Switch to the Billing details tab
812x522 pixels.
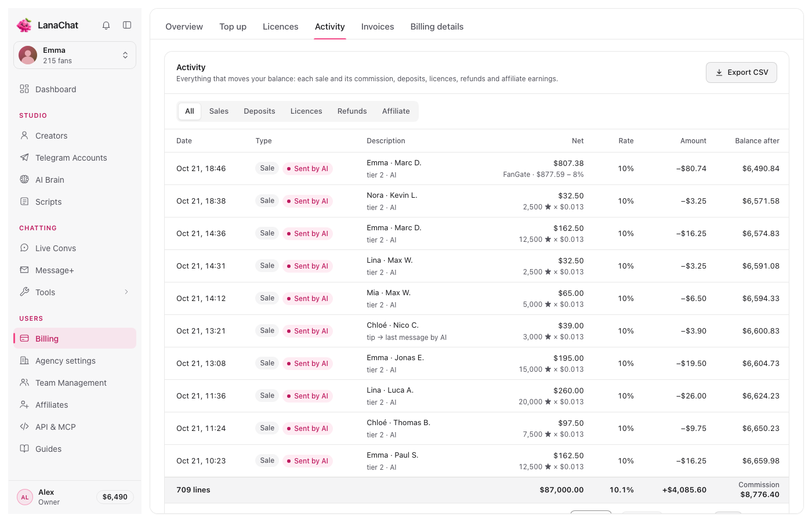tap(437, 27)
